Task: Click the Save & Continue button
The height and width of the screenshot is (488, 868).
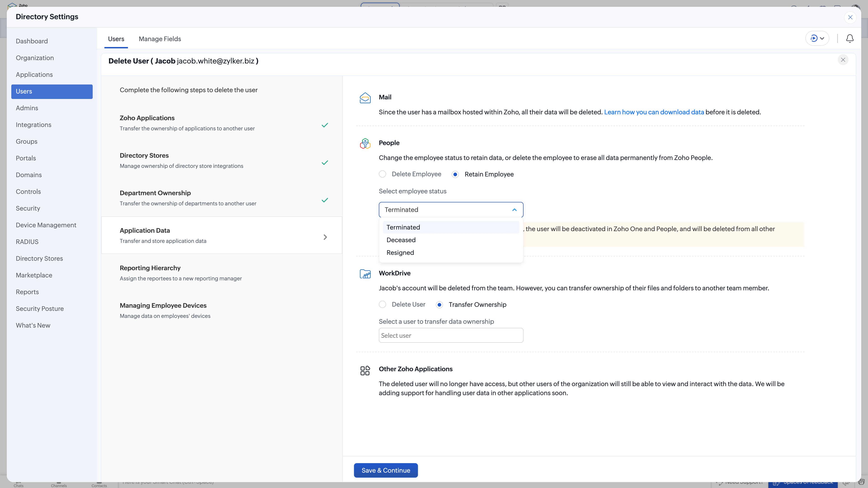Action: click(385, 470)
